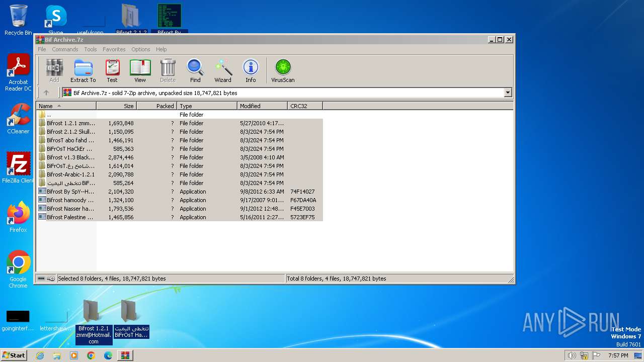Screen dimensions: 644x362
Task: Click the Add archive toolbar icon
Action: pos(54,70)
